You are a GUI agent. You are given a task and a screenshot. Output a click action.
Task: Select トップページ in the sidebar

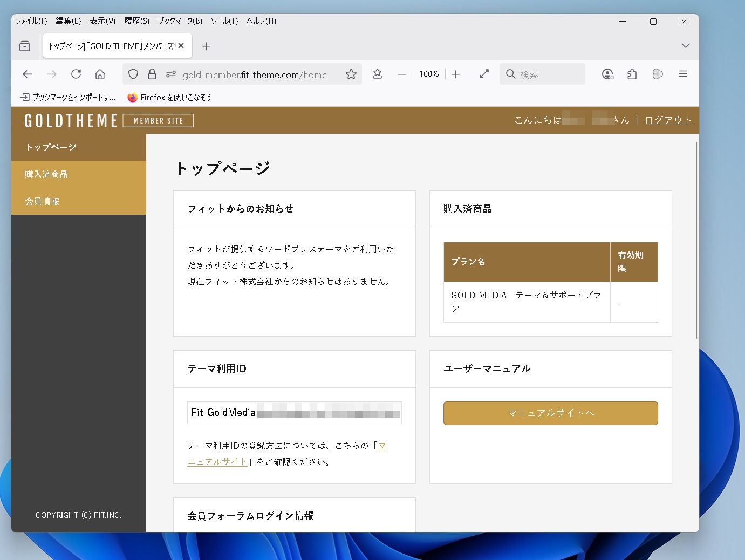click(x=79, y=147)
